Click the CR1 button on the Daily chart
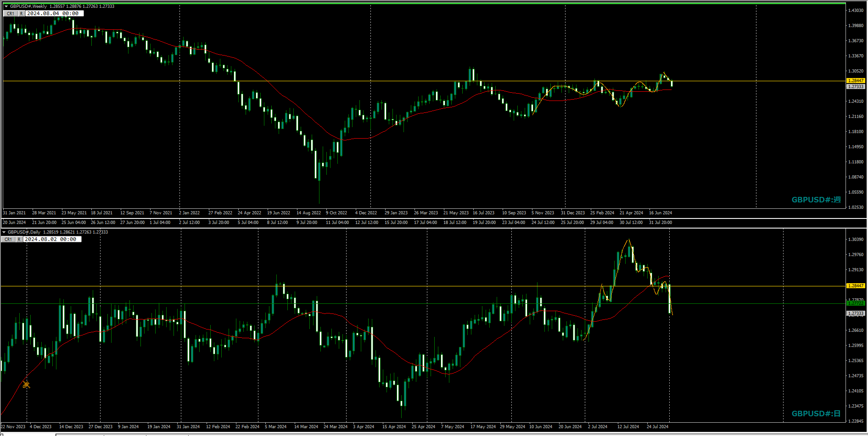The image size is (868, 436). 8,240
